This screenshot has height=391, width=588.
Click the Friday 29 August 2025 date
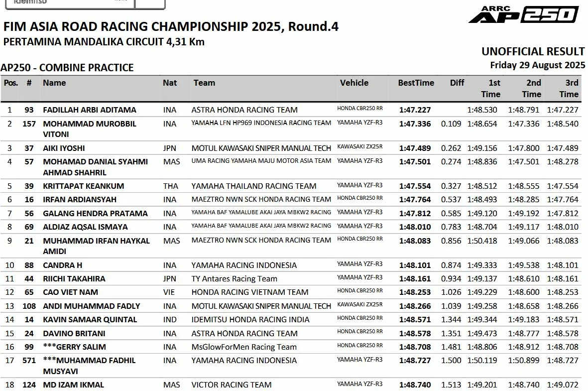537,65
